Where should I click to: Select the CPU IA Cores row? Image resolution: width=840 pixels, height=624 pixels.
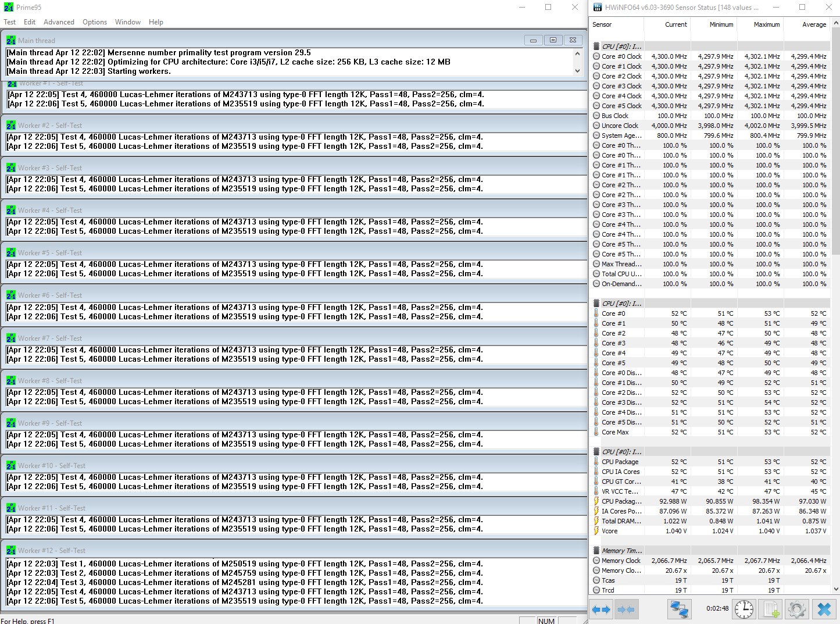pyautogui.click(x=710, y=472)
